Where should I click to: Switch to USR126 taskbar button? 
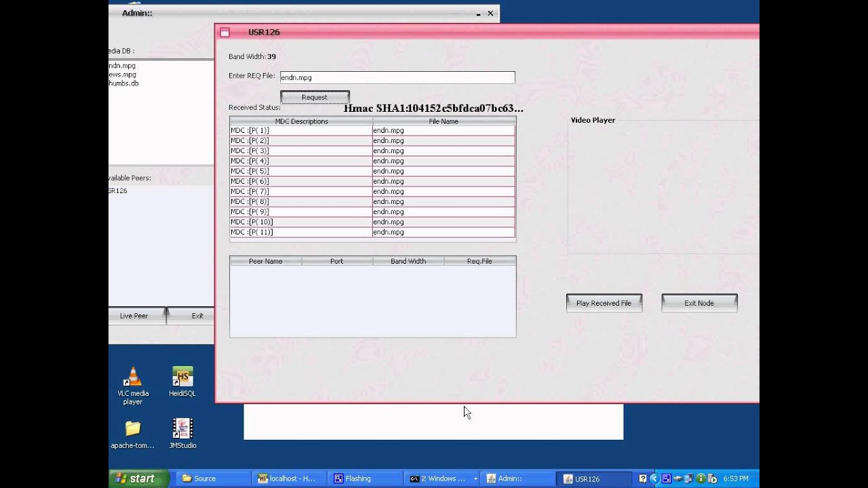tap(595, 479)
